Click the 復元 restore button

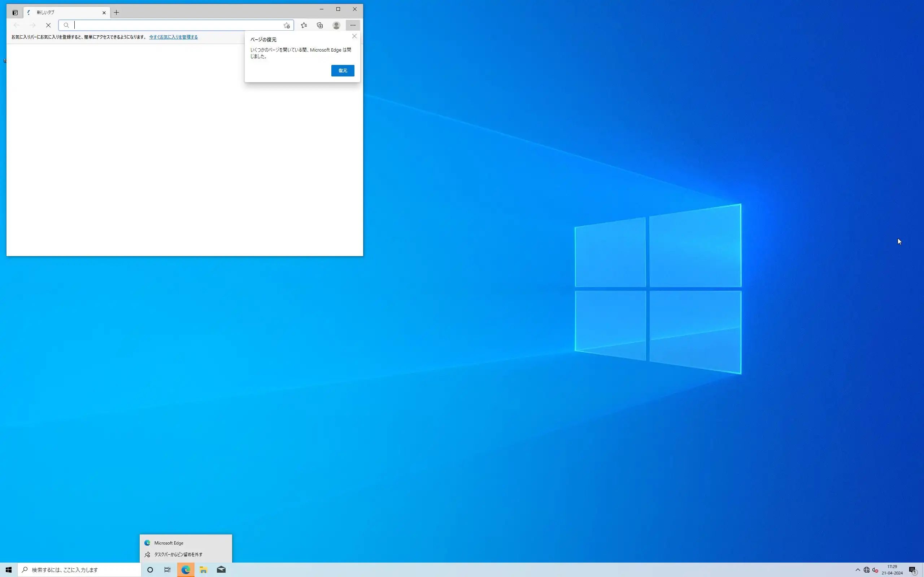pos(343,71)
